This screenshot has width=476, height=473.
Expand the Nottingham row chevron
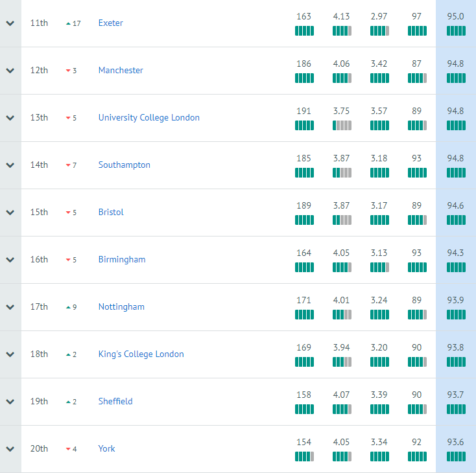click(10, 307)
